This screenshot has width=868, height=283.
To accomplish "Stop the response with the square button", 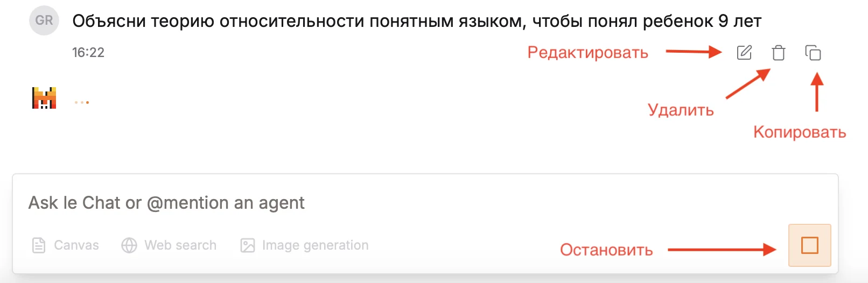I will pos(809,245).
